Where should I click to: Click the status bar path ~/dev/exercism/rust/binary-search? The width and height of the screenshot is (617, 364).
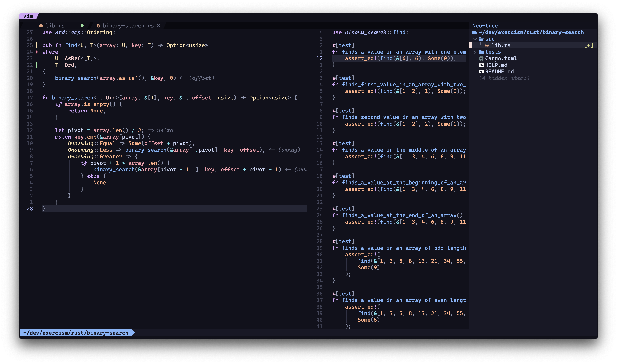tap(76, 333)
